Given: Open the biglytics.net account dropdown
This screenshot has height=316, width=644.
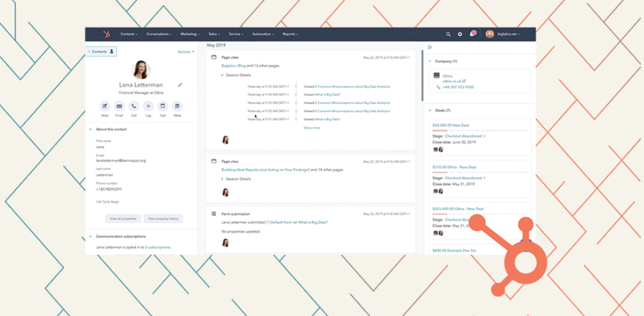Looking at the screenshot, I should pyautogui.click(x=509, y=35).
